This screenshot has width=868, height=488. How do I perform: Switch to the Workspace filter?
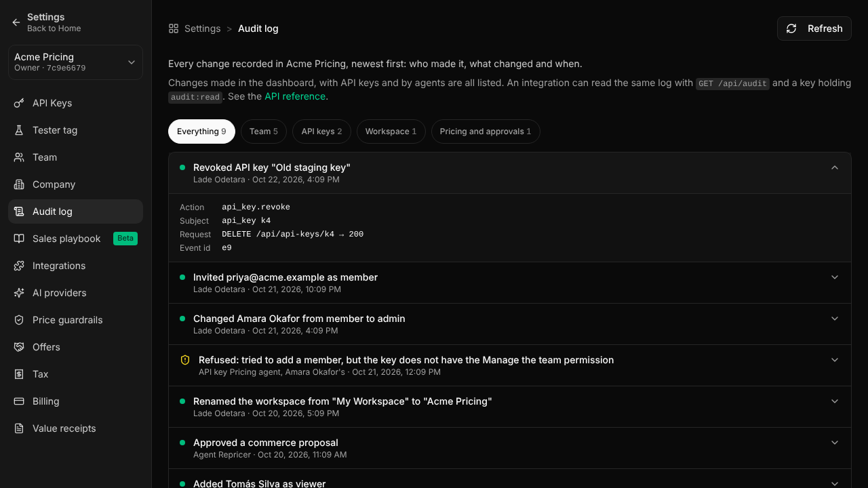pos(391,131)
